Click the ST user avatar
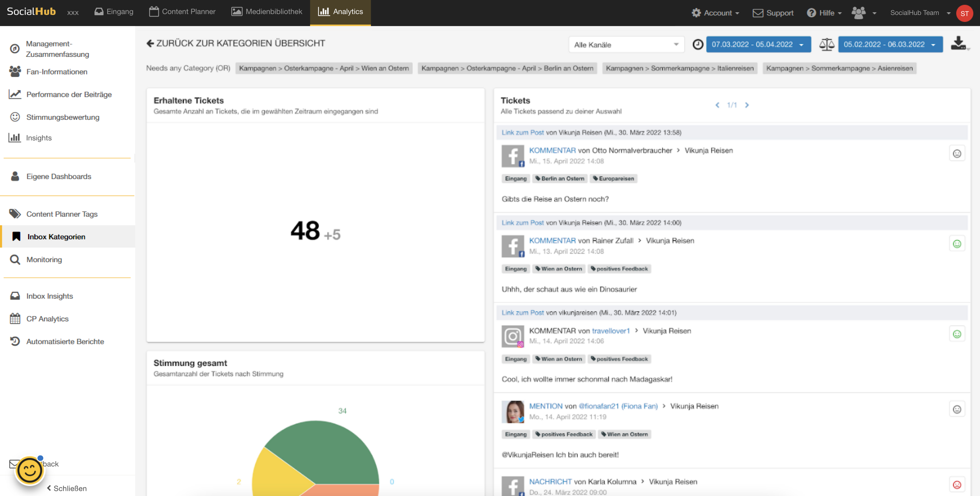Image resolution: width=980 pixels, height=496 pixels. point(964,13)
